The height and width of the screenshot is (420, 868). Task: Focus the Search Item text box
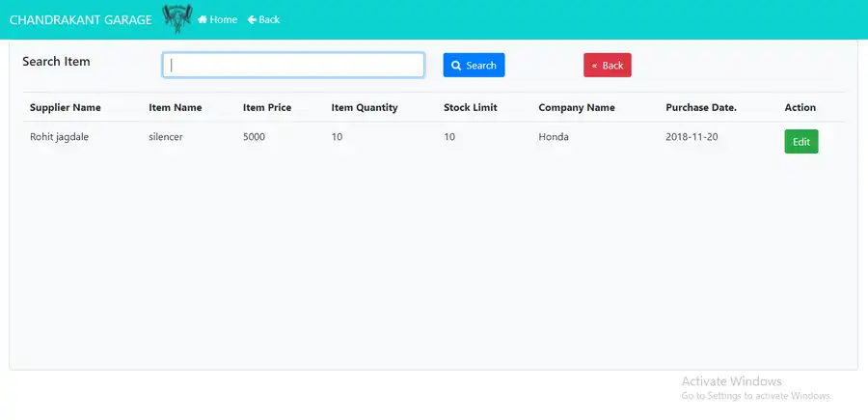click(293, 65)
